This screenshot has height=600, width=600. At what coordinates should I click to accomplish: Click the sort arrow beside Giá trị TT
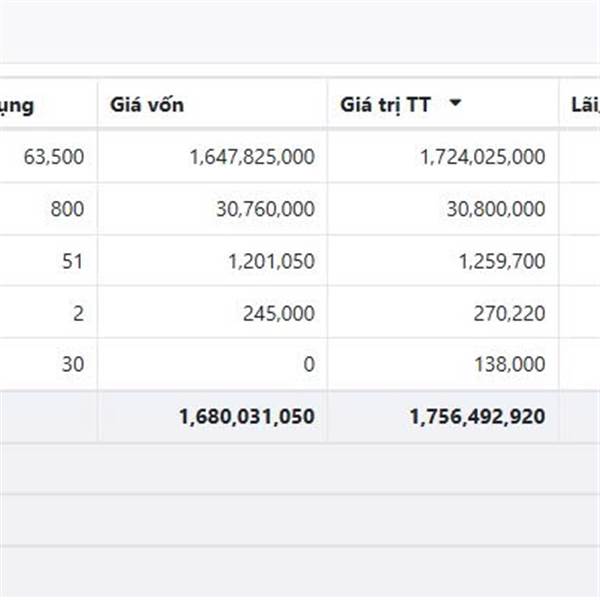455,103
